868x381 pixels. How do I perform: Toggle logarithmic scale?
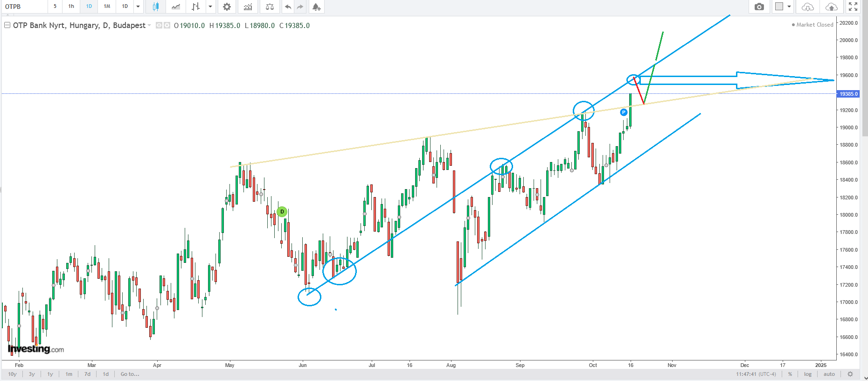point(808,374)
